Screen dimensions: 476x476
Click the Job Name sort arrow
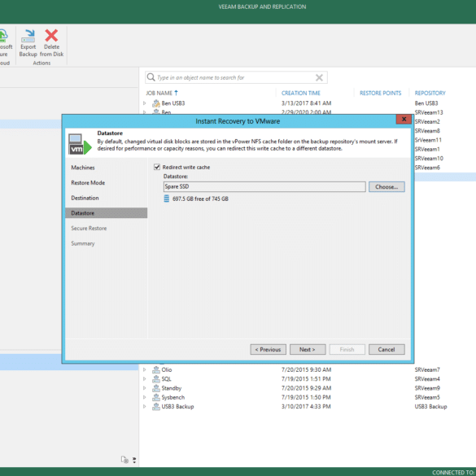point(176,93)
